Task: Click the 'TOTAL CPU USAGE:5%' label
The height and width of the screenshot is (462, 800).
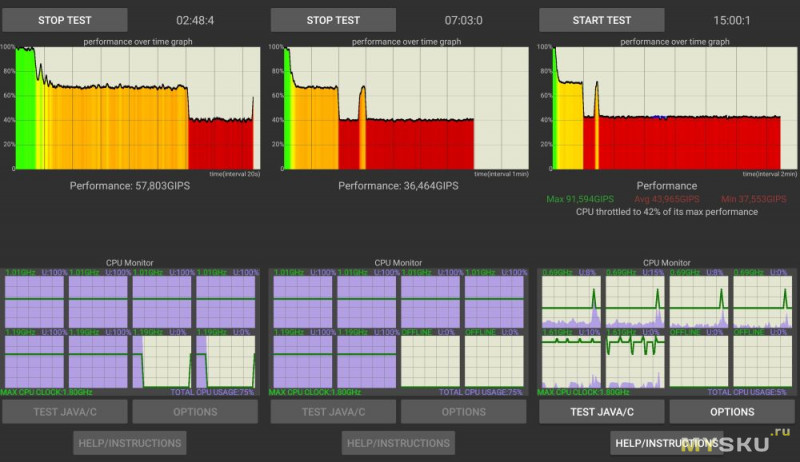Action: (747, 392)
